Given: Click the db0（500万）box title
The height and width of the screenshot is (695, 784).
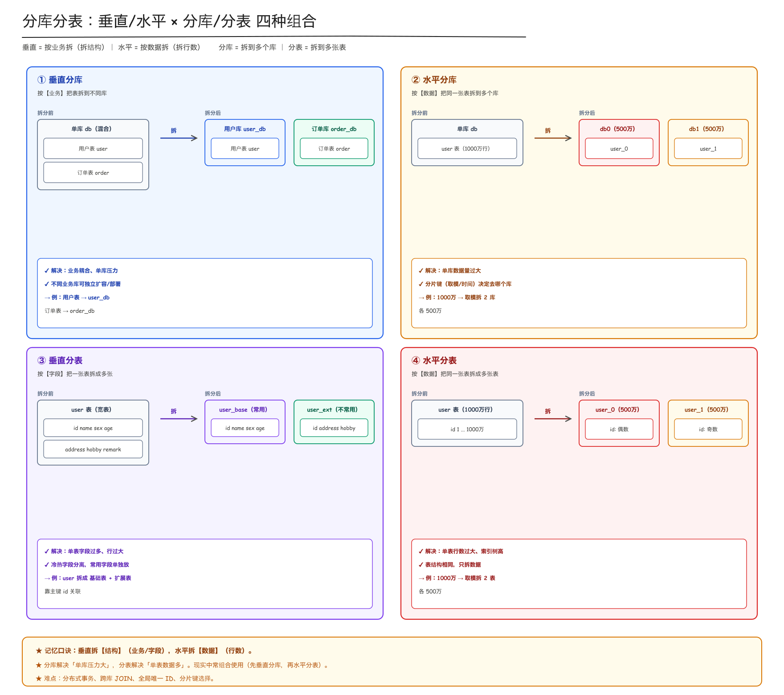Looking at the screenshot, I should [619, 129].
